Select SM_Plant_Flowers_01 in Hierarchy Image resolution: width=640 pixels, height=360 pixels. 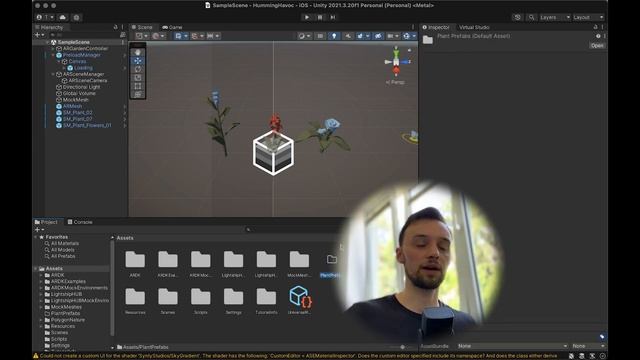(x=87, y=125)
